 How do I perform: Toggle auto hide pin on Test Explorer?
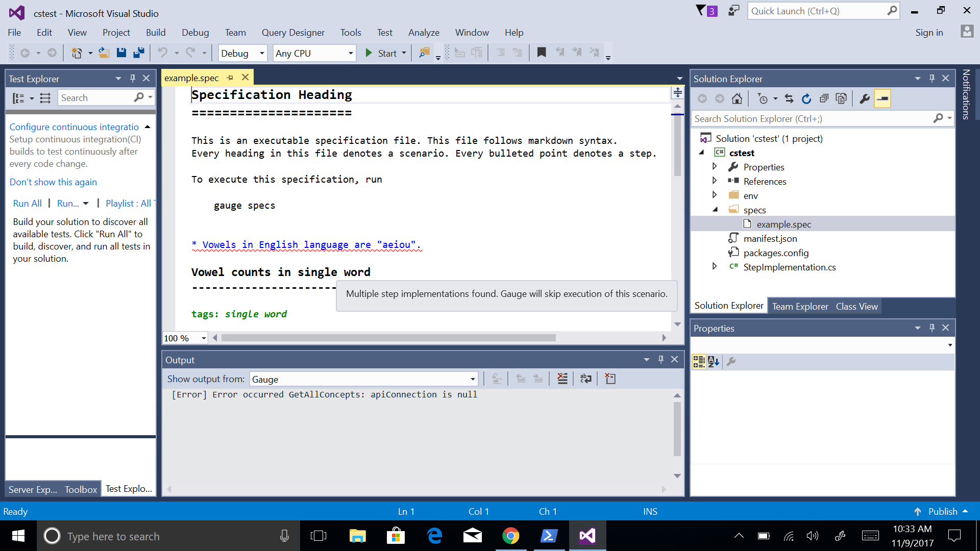coord(133,79)
